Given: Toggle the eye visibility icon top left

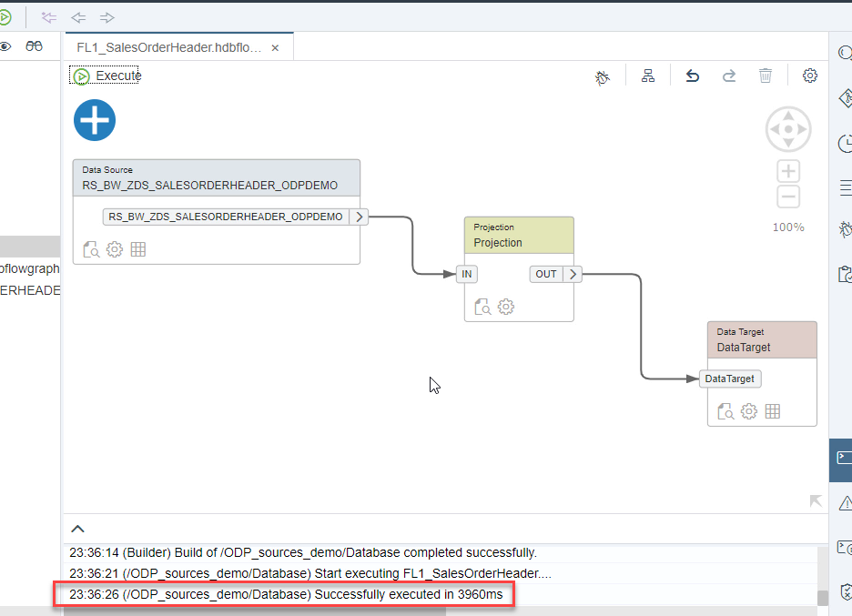Looking at the screenshot, I should [7, 45].
